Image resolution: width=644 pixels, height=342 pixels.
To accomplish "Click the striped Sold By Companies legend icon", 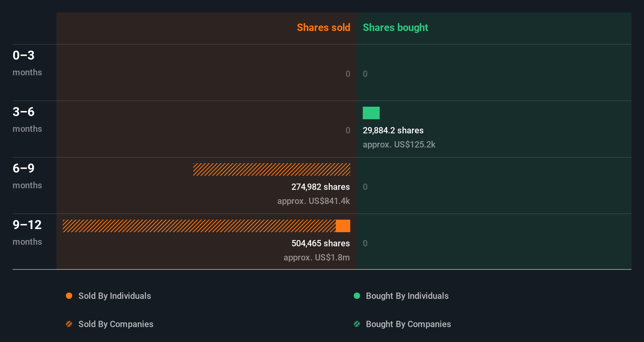I will pyautogui.click(x=69, y=324).
